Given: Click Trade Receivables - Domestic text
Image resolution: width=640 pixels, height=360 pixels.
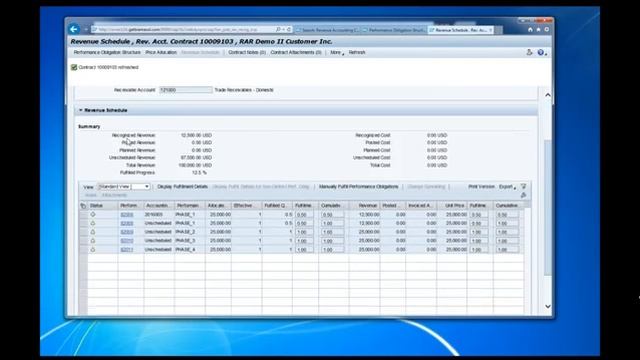Looking at the screenshot, I should point(244,90).
